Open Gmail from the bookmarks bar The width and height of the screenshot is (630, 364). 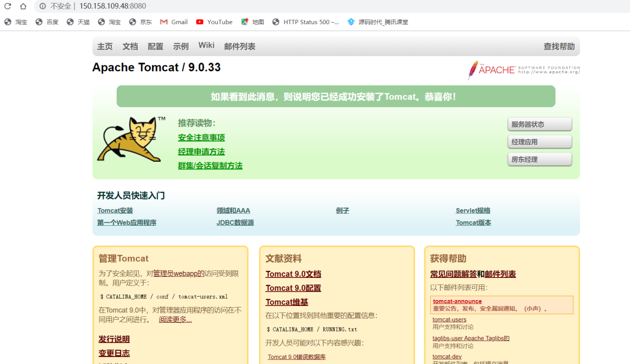point(173,22)
